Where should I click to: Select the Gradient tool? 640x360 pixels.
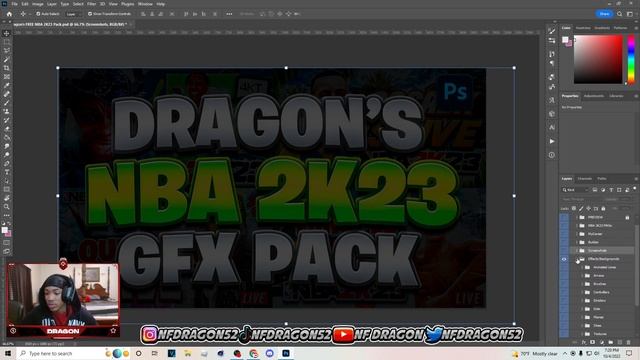(x=7, y=138)
